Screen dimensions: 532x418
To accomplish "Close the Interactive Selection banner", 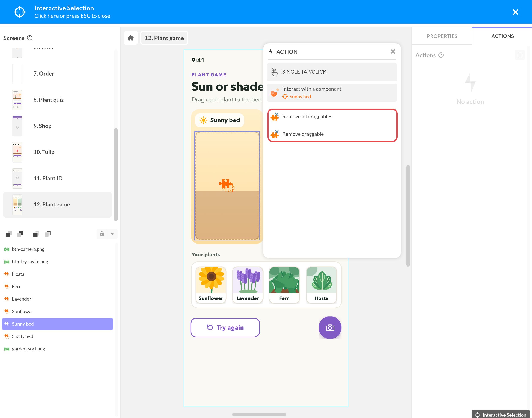I will [515, 12].
